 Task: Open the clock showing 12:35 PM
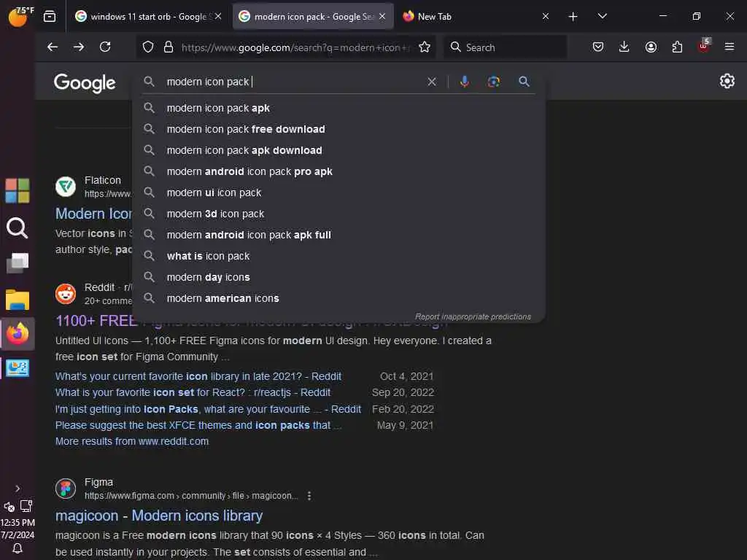coord(18,522)
